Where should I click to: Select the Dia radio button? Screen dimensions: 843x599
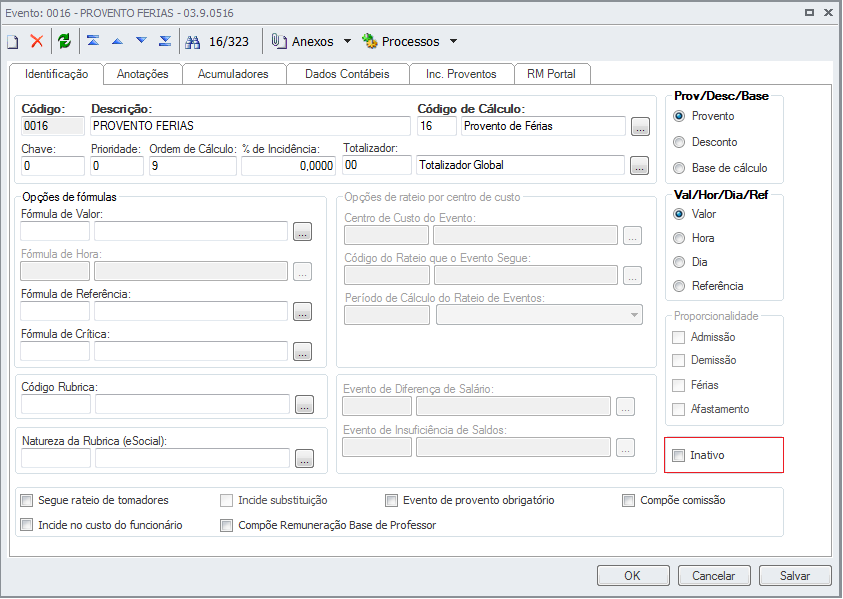click(x=679, y=262)
